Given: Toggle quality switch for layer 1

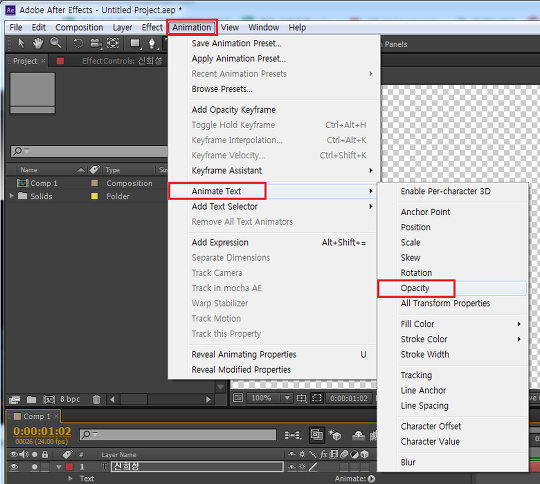Looking at the screenshot, I should coord(313,467).
